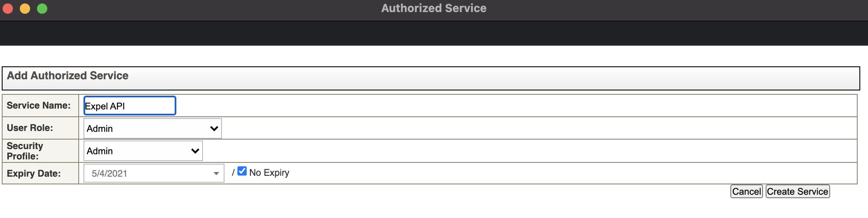Minimize the window with the yellow button

point(25,9)
